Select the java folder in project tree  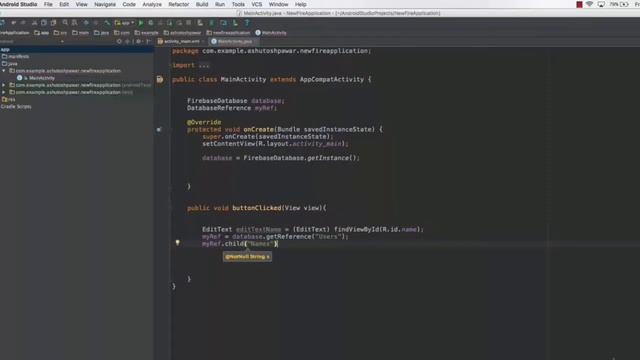(10, 64)
